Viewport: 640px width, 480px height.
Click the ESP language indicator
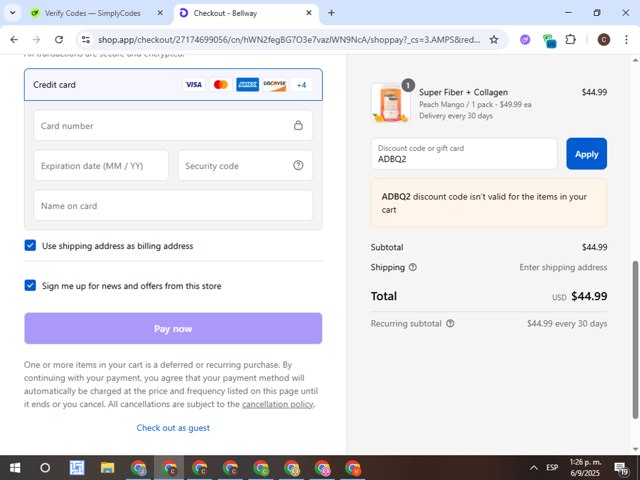pos(552,468)
